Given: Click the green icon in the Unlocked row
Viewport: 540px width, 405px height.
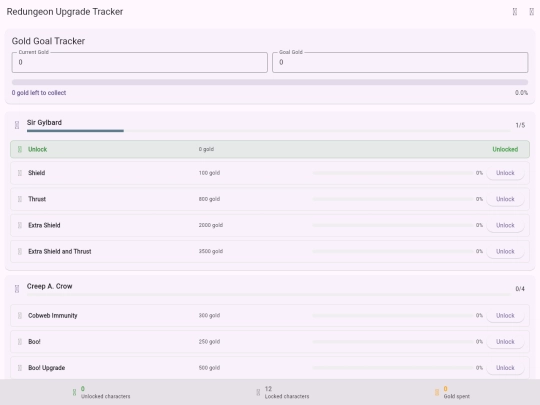Looking at the screenshot, I should coord(20,149).
